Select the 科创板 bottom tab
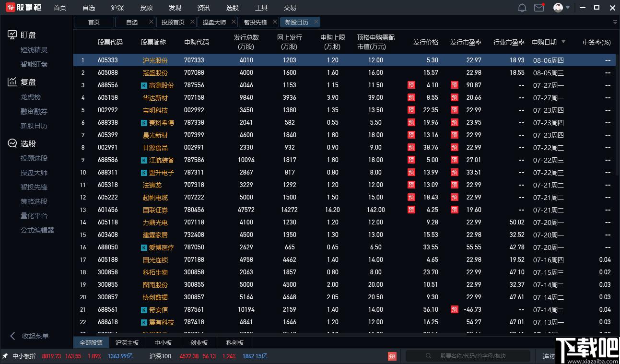The width and height of the screenshot is (620, 364). pos(235,343)
